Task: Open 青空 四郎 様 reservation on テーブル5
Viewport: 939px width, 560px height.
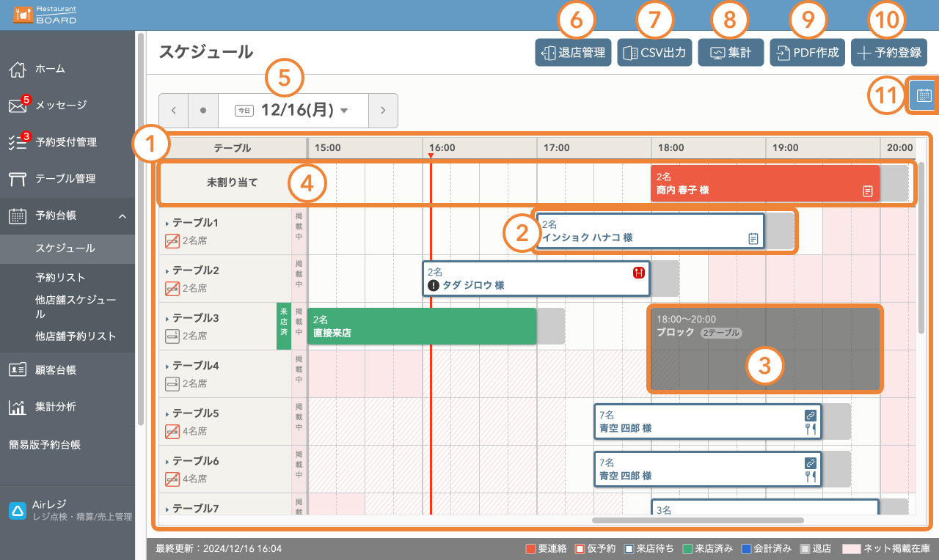Action: pyautogui.click(x=707, y=421)
